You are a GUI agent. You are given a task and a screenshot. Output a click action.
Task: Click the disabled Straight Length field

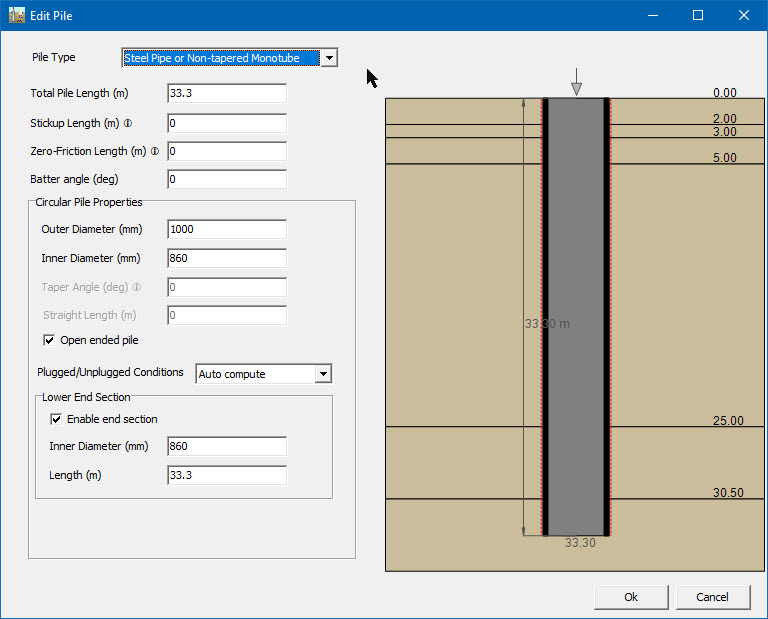point(227,315)
